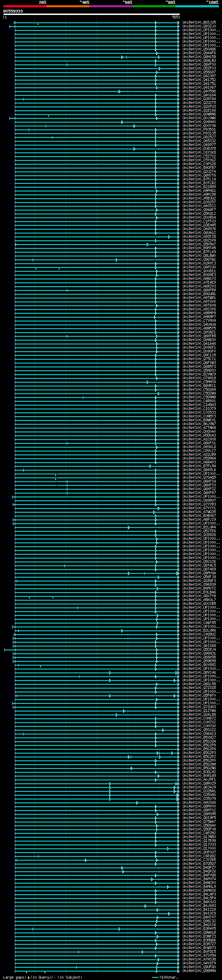Click the UniRef100_Q52TE6 label
This screenshot has height=980, width=222.
click(x=199, y=531)
